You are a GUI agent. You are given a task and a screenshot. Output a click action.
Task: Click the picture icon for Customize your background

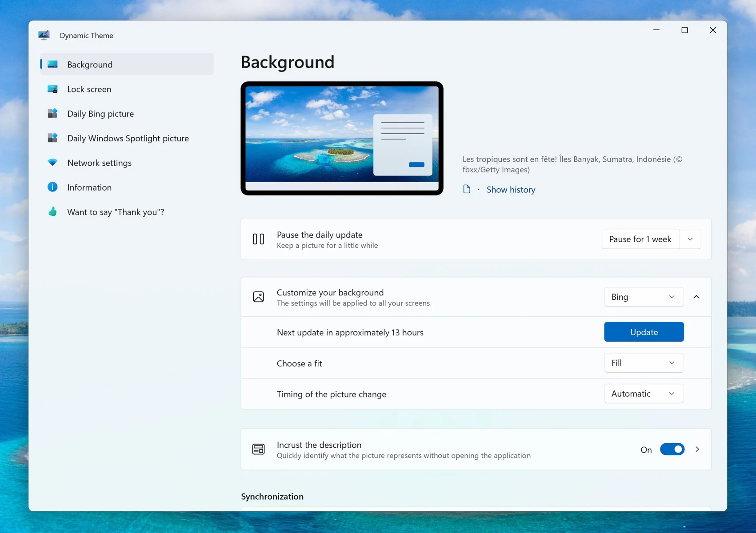point(258,297)
